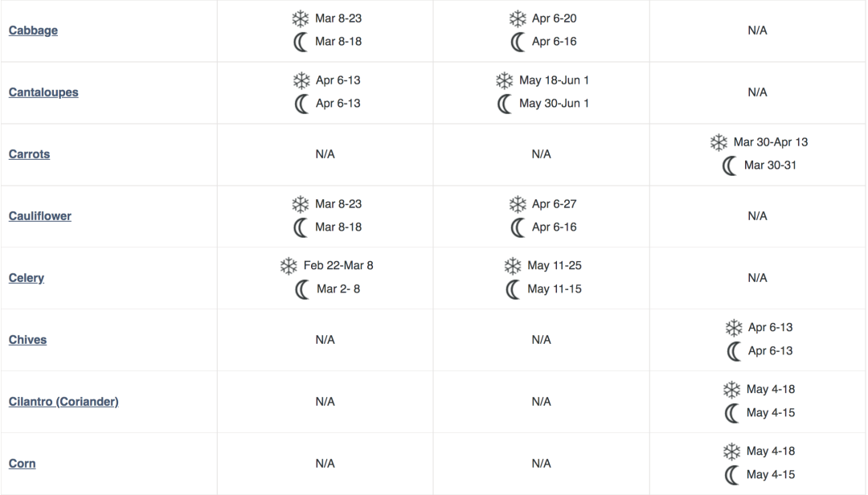868x495 pixels.
Task: Click snowflake icon beside Feb 22-Mar 8
Action: [x=289, y=266]
